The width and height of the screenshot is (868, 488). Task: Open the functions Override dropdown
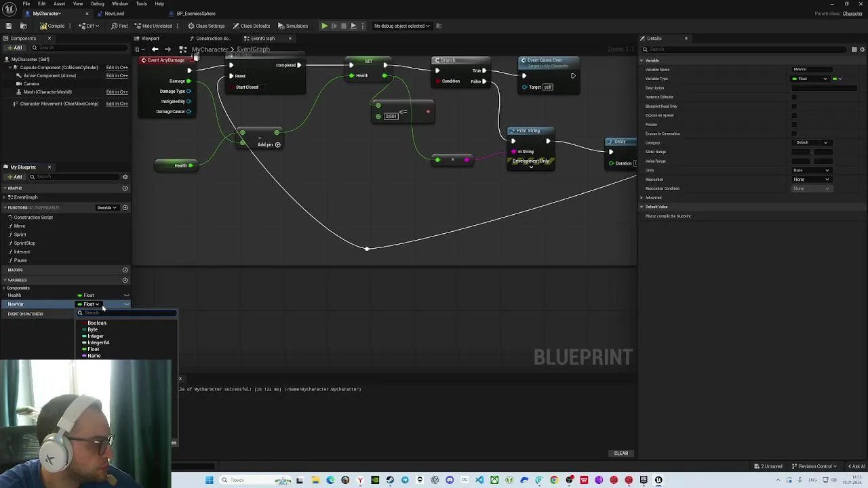106,207
